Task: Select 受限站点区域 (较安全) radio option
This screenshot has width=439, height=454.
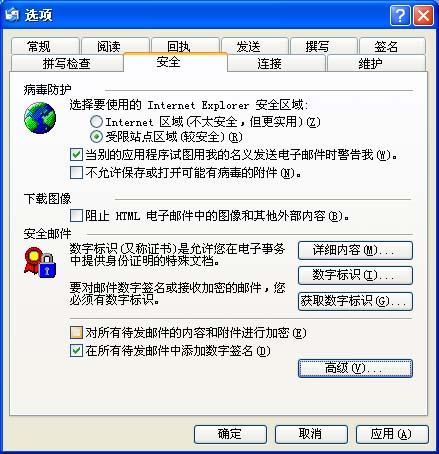Action: [96, 137]
